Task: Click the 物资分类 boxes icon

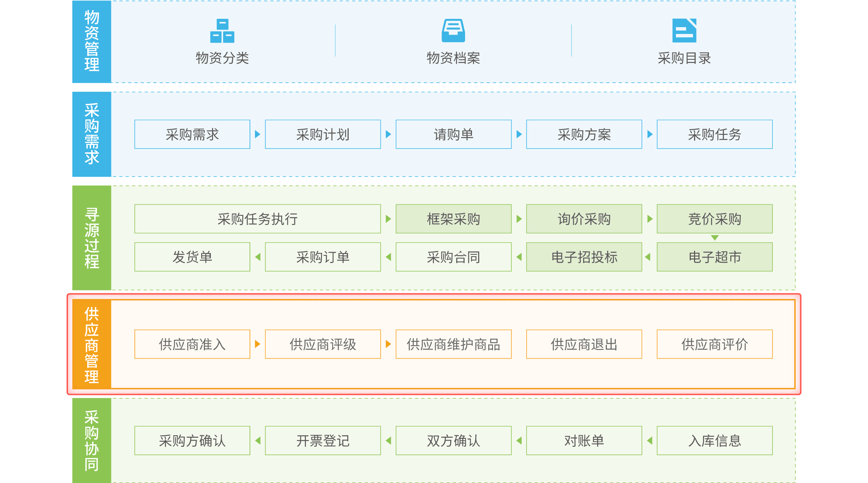Action: (x=222, y=31)
